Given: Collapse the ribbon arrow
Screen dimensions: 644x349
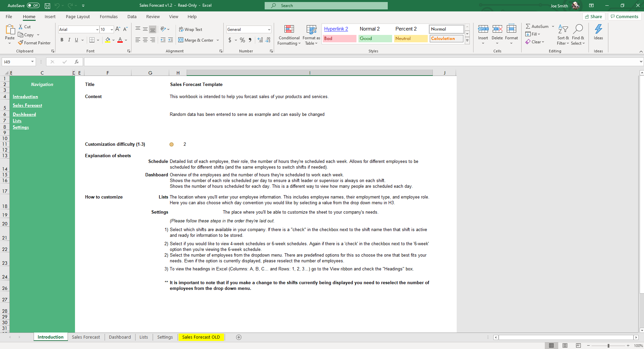Looking at the screenshot, I should click(x=641, y=51).
